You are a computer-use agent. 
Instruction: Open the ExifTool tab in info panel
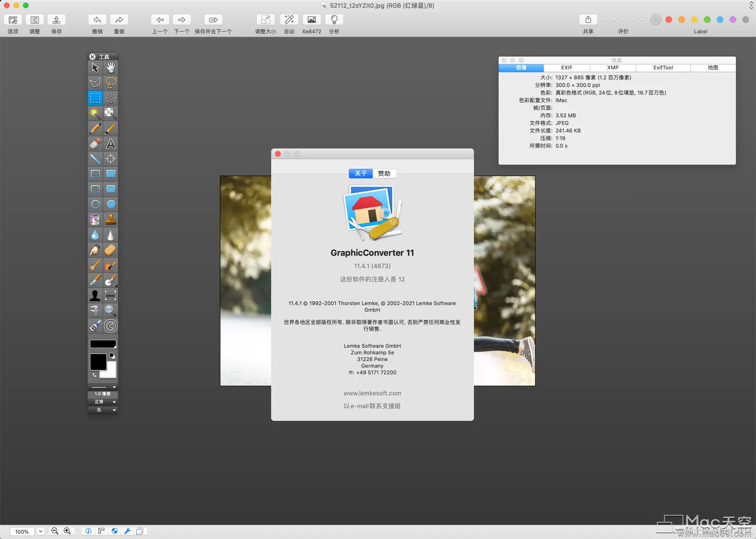(663, 68)
